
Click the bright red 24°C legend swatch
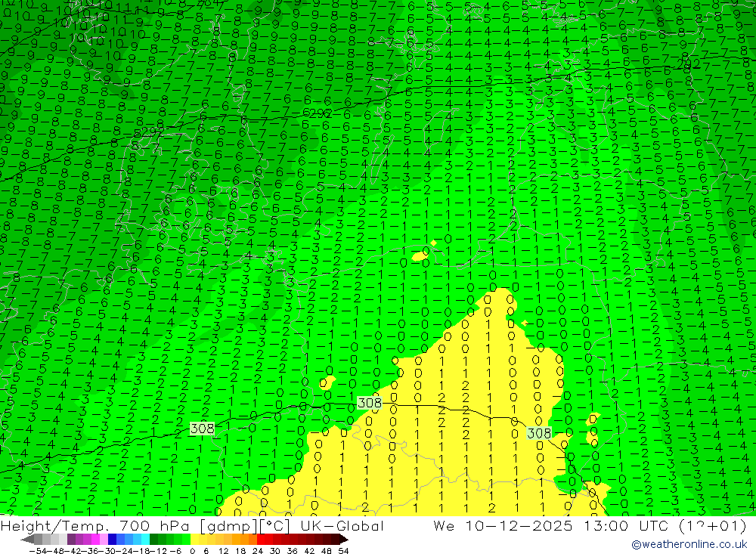pos(261,539)
